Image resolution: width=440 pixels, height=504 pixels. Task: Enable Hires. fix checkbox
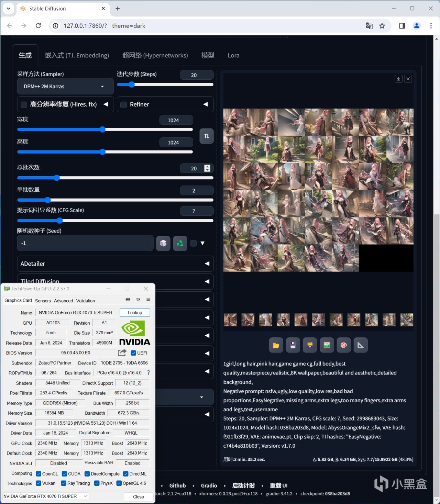tap(24, 105)
